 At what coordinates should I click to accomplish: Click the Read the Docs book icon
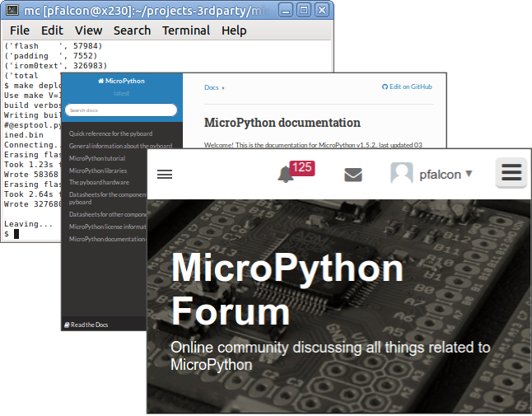point(67,325)
